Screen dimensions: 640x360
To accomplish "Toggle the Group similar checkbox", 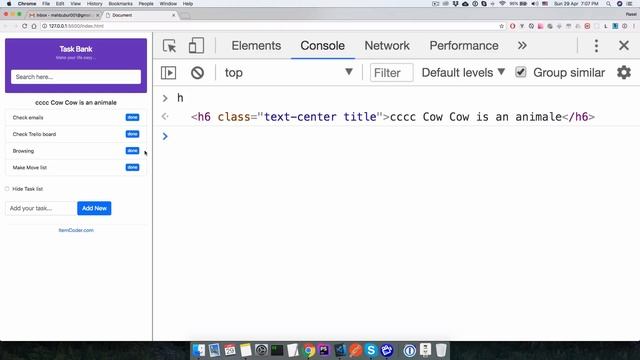I will click(520, 72).
